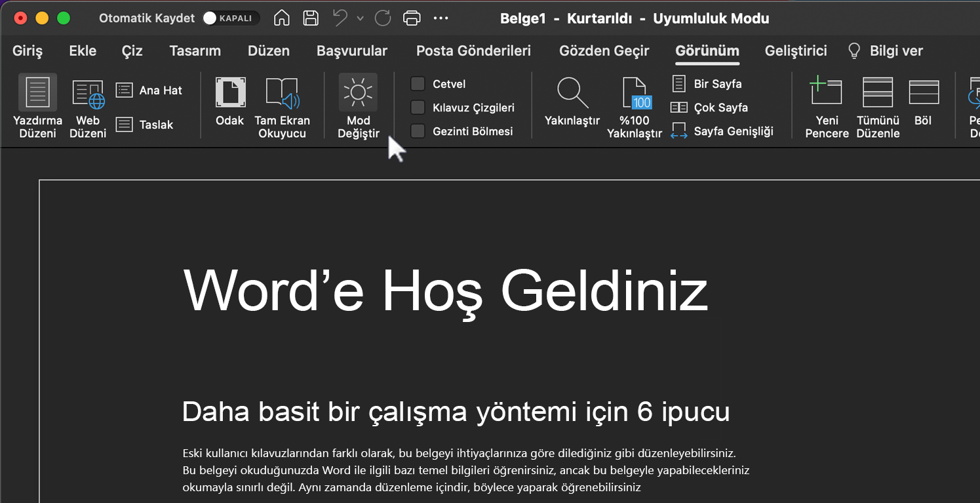
Task: Click the home icon in title bar
Action: click(281, 18)
